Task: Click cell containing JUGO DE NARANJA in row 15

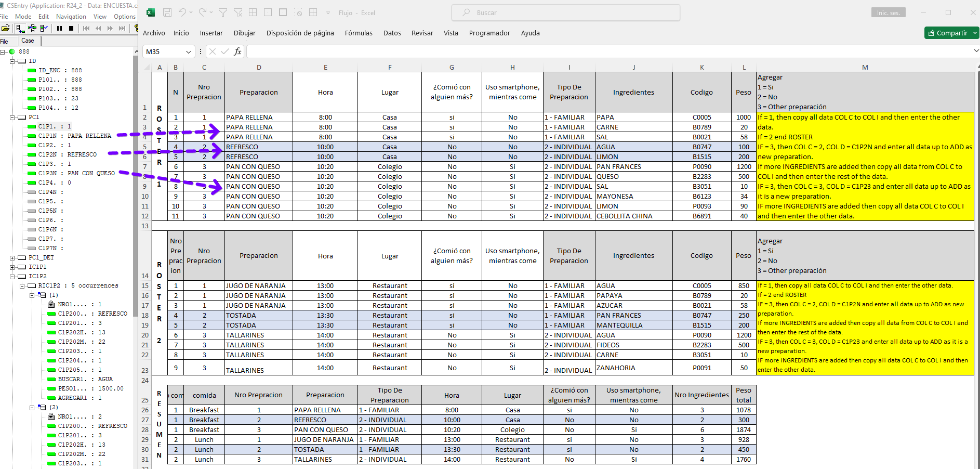Action: coord(259,286)
